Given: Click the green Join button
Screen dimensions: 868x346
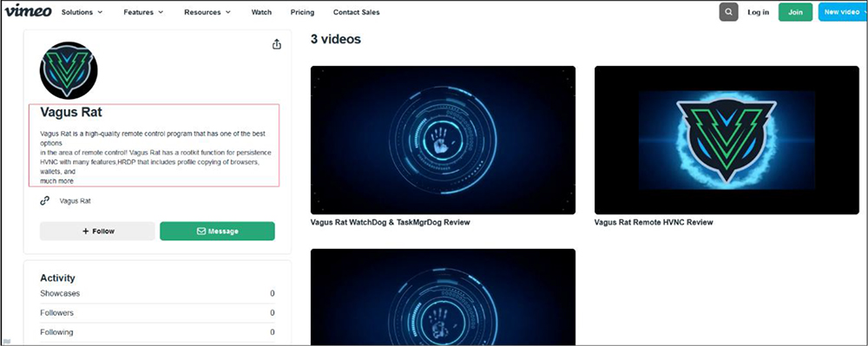Looking at the screenshot, I should point(795,12).
